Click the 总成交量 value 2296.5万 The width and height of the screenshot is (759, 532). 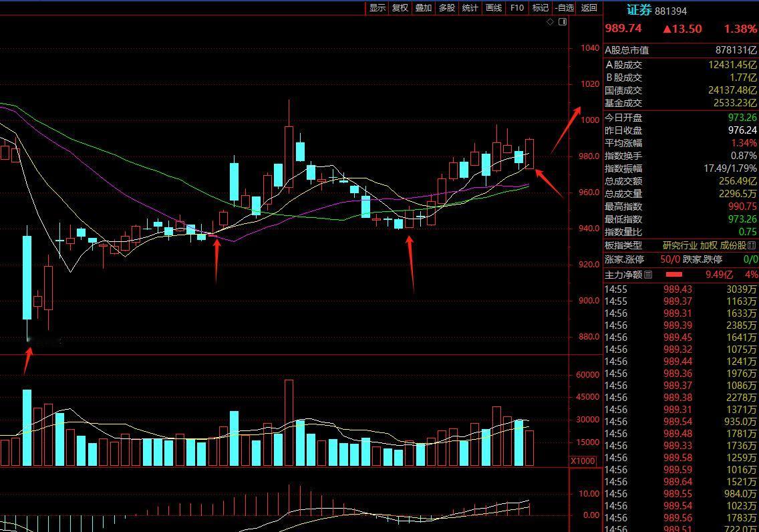pyautogui.click(x=738, y=194)
